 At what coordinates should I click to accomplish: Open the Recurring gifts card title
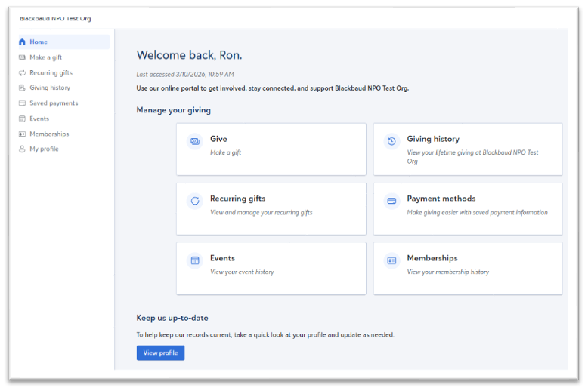[x=238, y=199]
